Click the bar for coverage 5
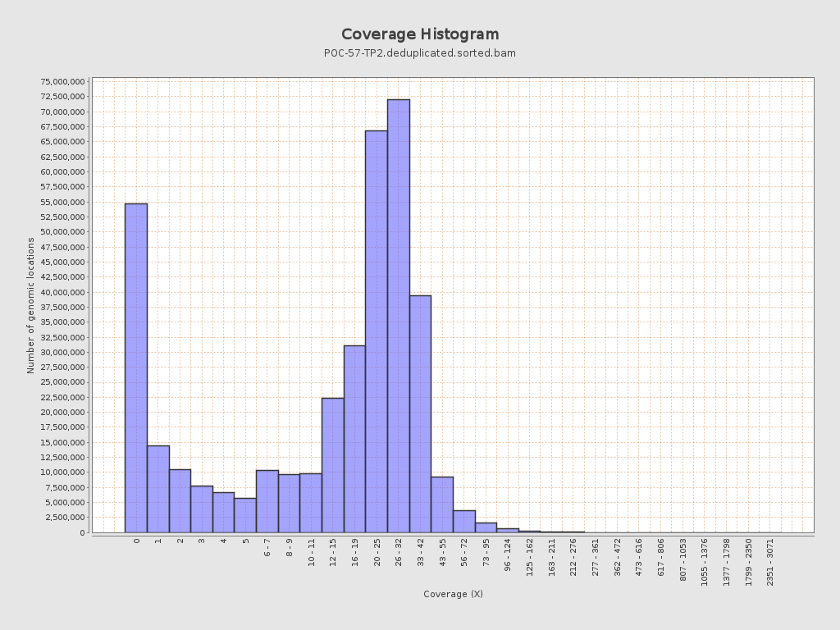Viewport: 840px width, 630px height. (x=245, y=515)
